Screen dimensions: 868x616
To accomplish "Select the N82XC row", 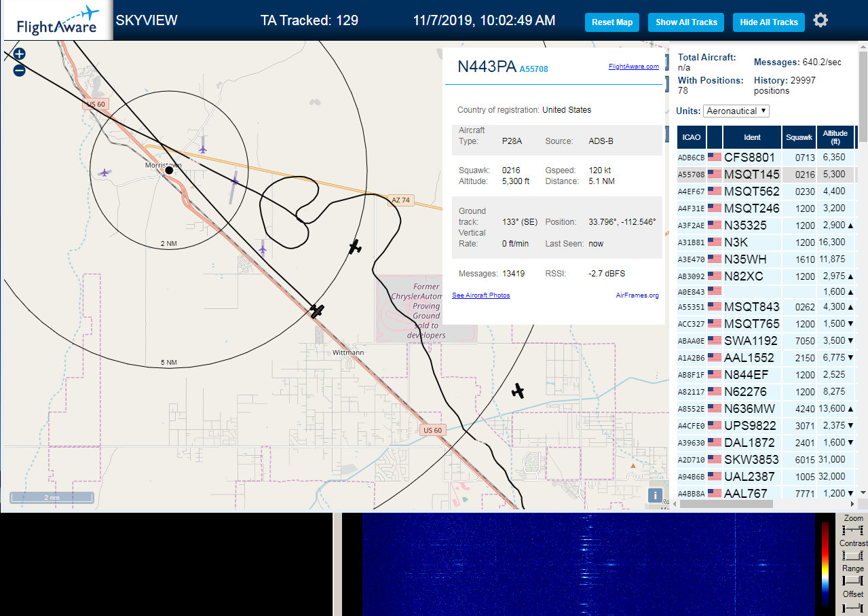I will (766, 276).
